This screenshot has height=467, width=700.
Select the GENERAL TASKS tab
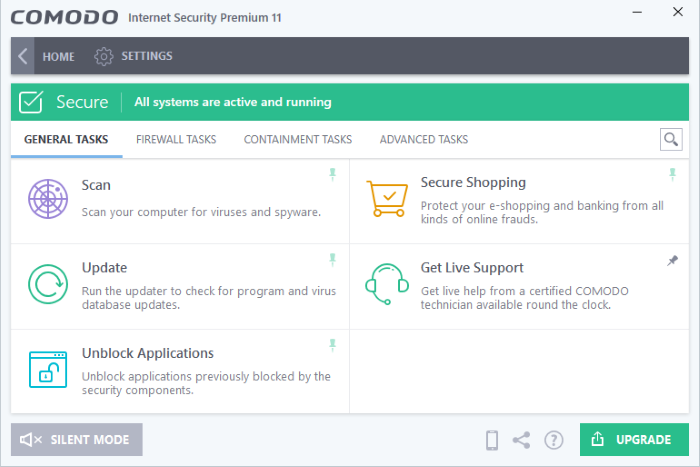(66, 140)
